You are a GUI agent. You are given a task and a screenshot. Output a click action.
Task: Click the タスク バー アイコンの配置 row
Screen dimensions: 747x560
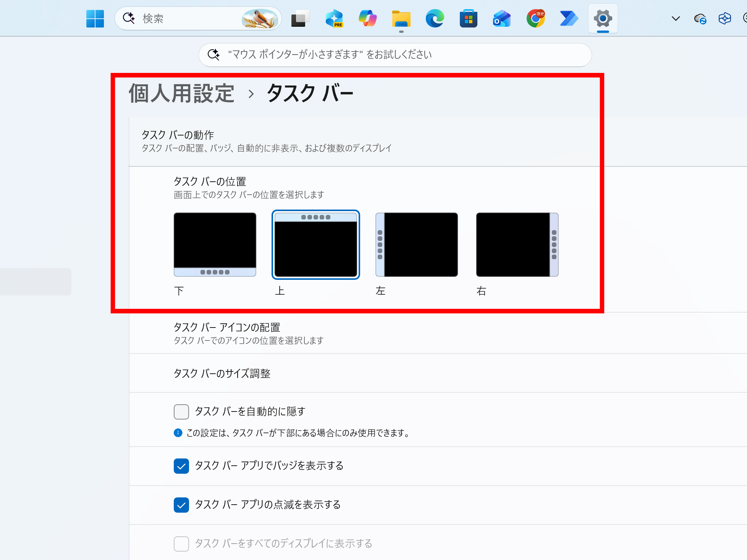438,333
